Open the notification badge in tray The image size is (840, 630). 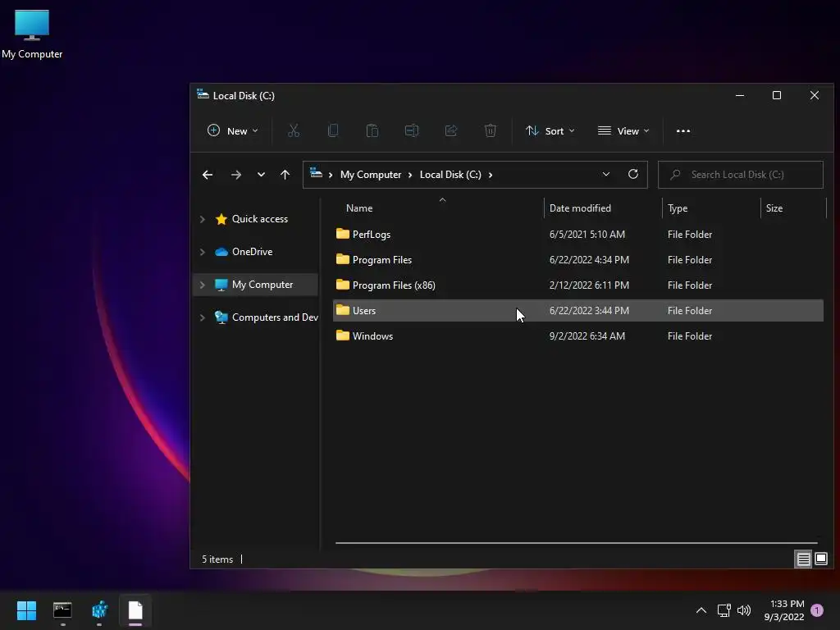pos(817,610)
